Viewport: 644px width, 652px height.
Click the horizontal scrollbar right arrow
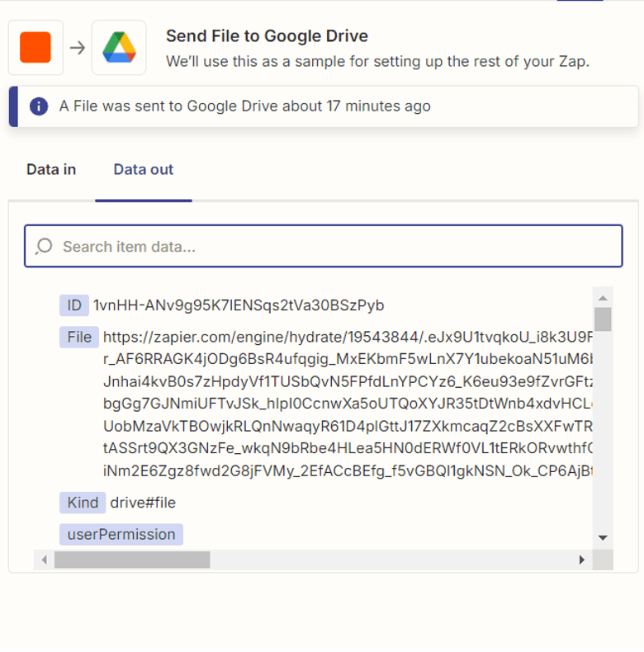(582, 560)
